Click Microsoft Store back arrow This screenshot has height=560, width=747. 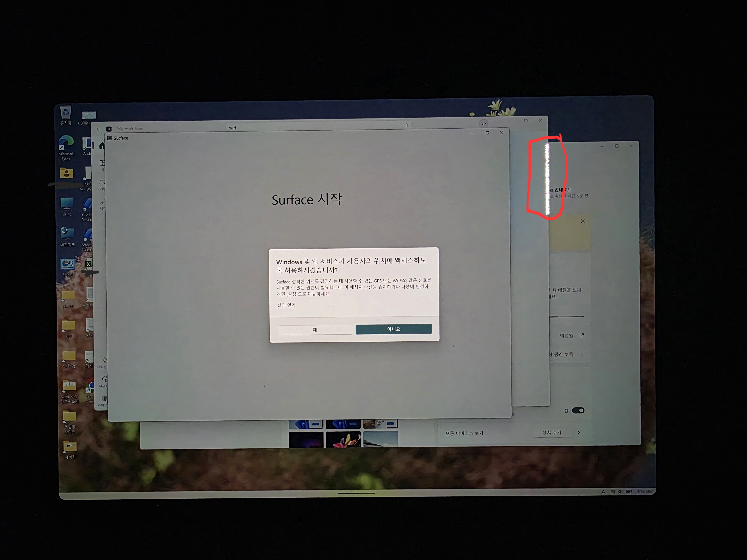point(98,129)
